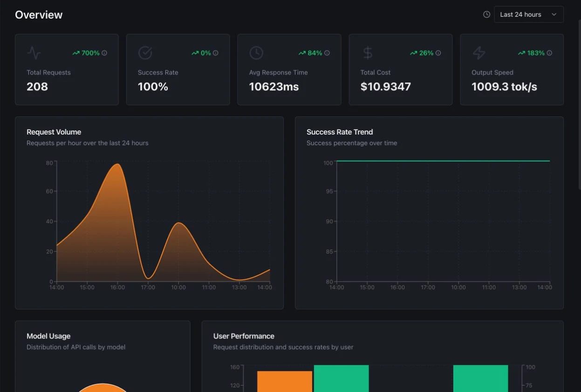Click the green line in Success Rate Trend
The image size is (581, 392).
point(443,161)
